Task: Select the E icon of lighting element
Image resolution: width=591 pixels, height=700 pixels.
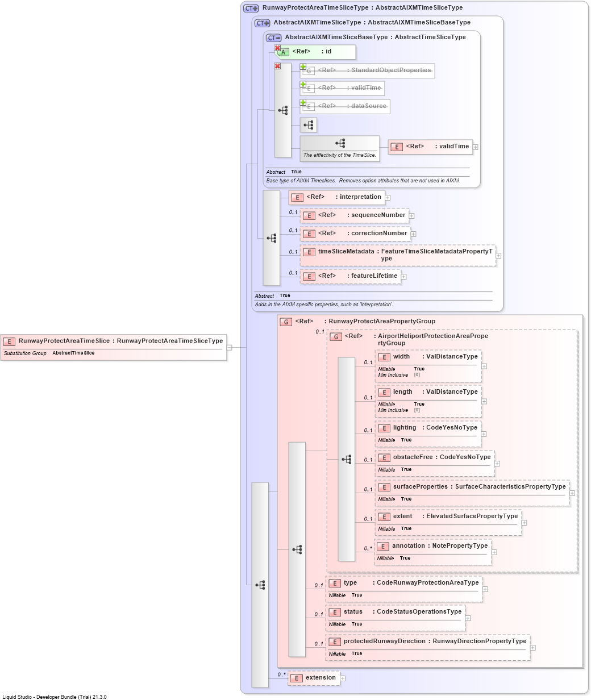Action: click(384, 428)
